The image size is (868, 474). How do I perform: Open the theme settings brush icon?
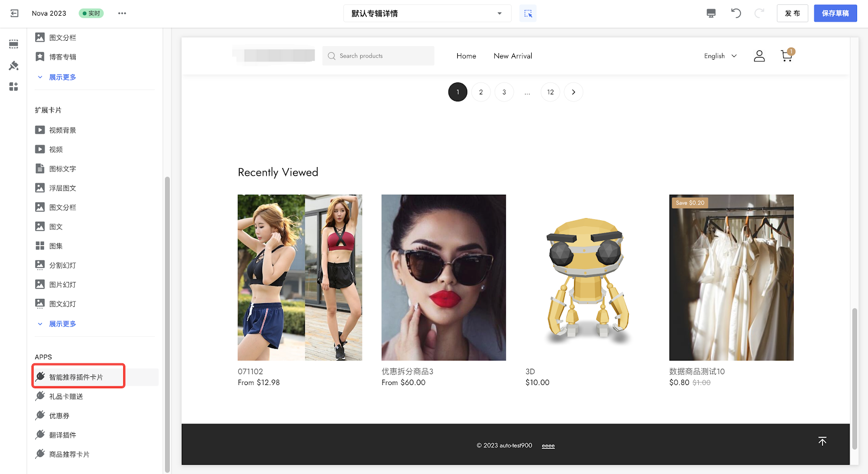(x=14, y=66)
